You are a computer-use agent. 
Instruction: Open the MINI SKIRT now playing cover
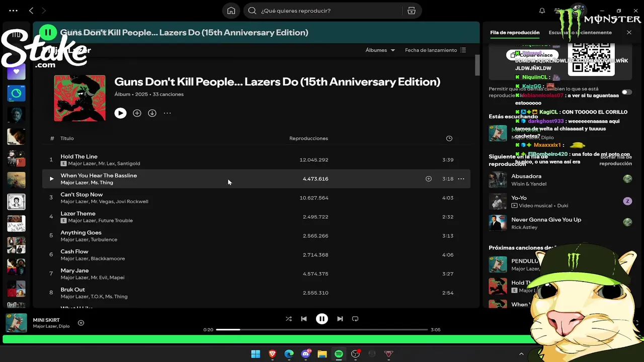tap(16, 323)
